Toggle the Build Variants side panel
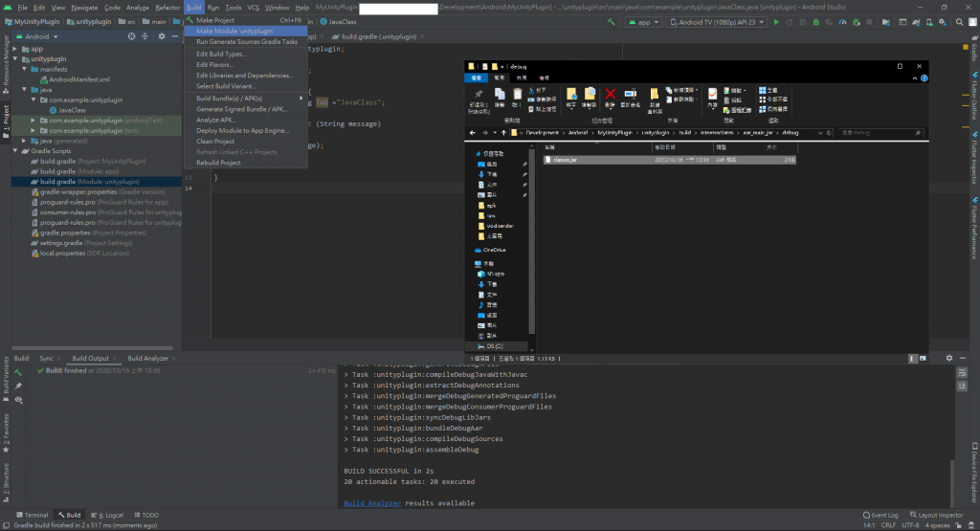980x531 pixels. click(x=6, y=380)
